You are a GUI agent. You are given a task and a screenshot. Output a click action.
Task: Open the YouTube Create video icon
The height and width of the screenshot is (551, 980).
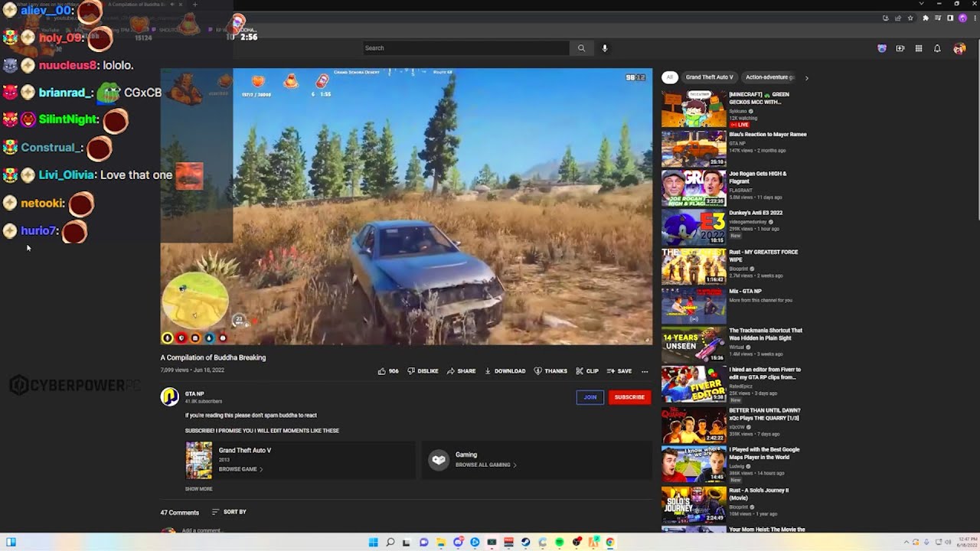[x=900, y=49]
